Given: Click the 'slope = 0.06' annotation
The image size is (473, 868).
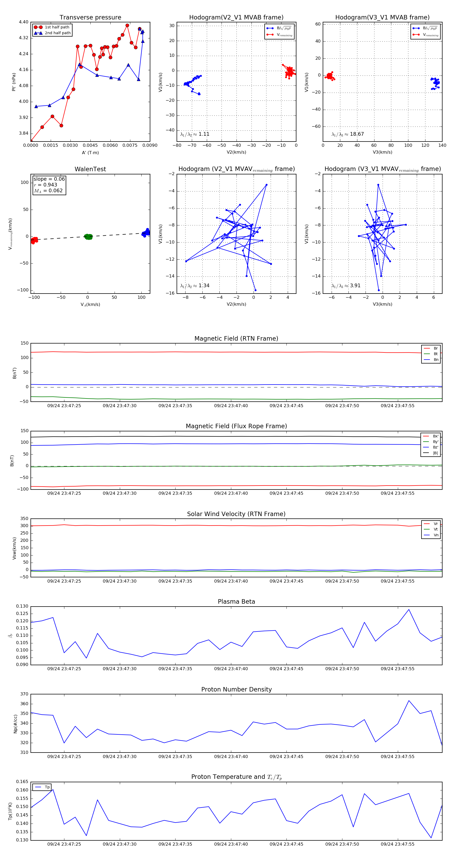Looking at the screenshot, I should click(49, 179).
